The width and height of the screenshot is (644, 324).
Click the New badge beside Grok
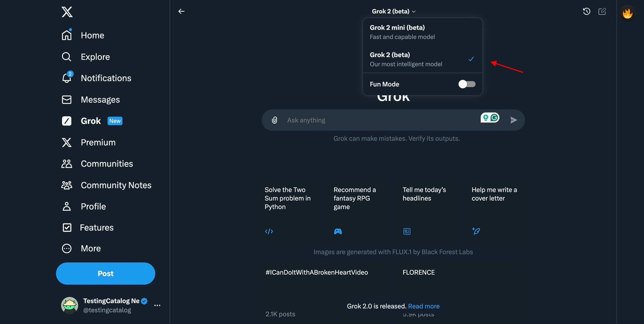click(115, 121)
